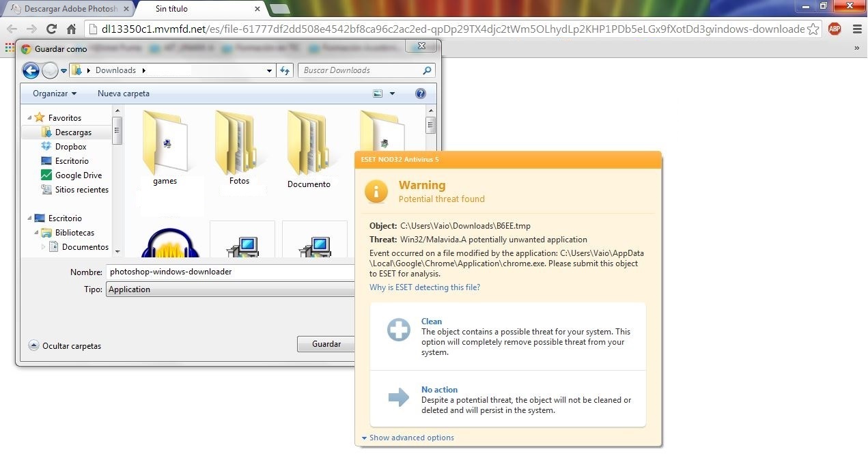
Task: Refresh the Downloads folder listing
Action: [285, 70]
